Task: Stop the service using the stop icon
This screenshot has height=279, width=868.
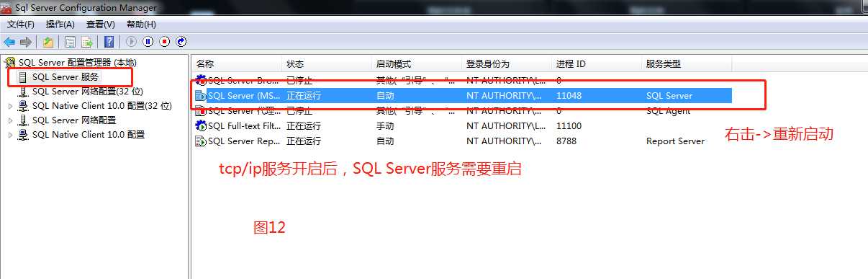Action: point(165,42)
